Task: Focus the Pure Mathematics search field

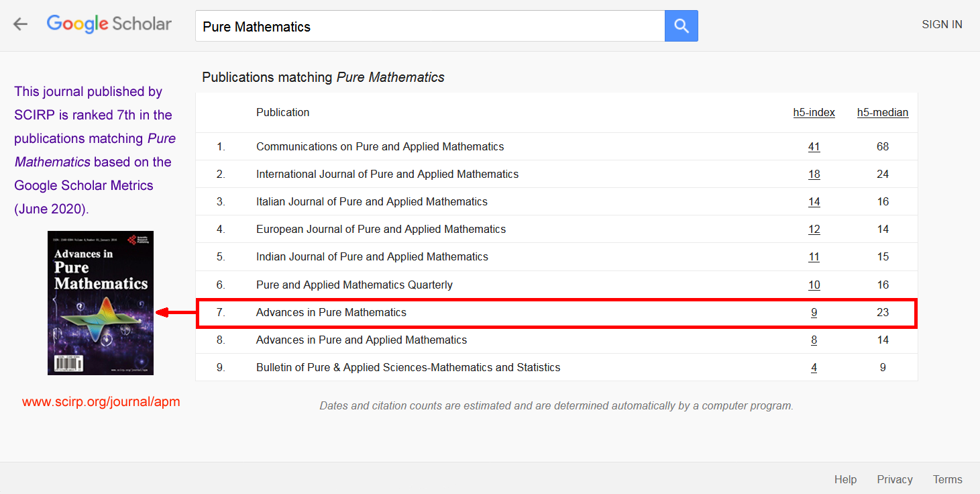Action: coord(430,26)
